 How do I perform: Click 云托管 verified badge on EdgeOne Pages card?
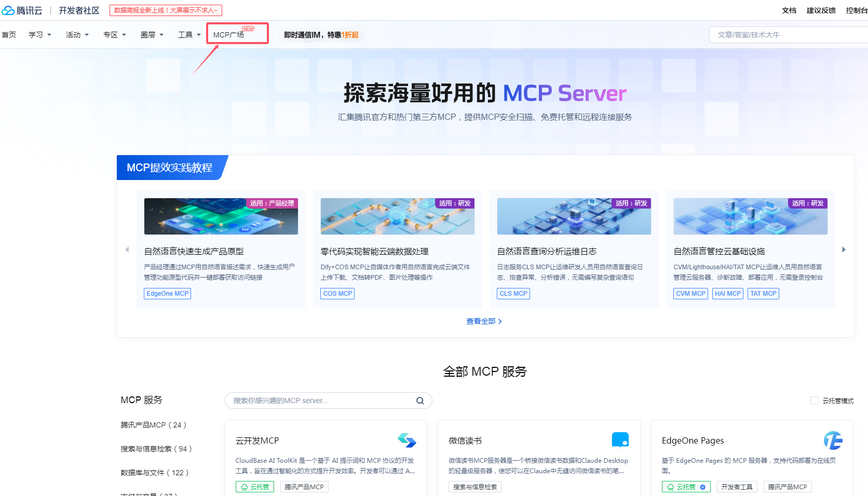point(686,487)
